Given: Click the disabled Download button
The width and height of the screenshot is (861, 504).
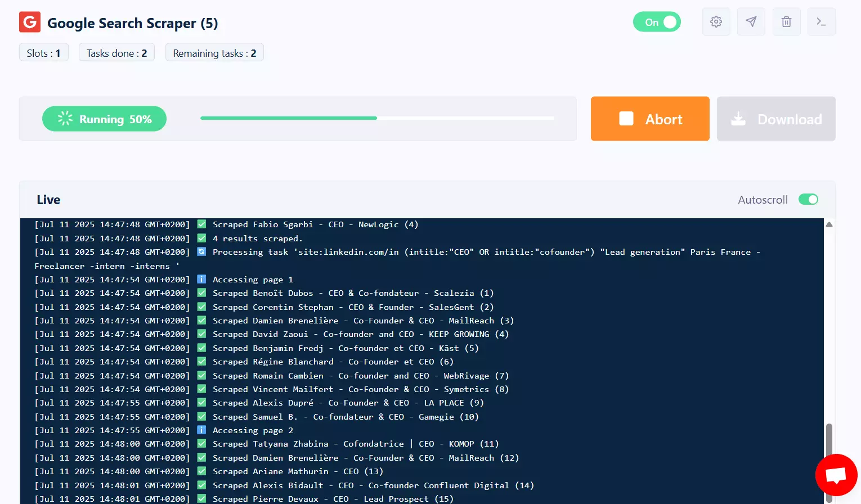Looking at the screenshot, I should [776, 119].
